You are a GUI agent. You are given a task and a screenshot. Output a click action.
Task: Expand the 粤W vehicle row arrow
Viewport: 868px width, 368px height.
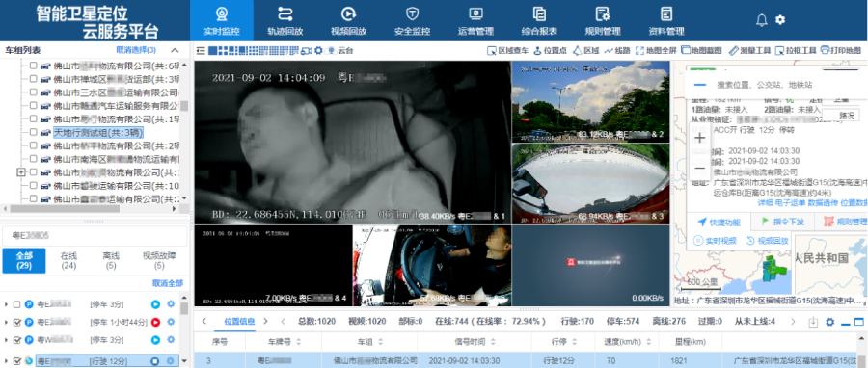6,340
